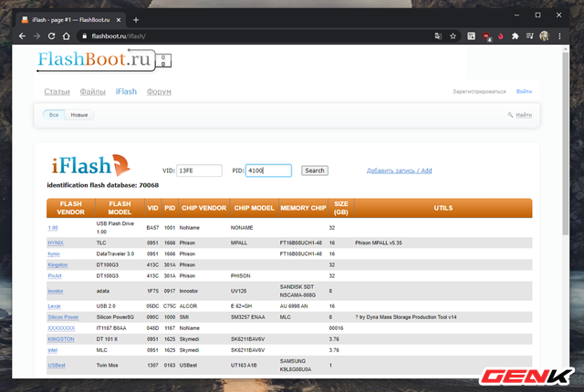This screenshot has height=392, width=584.
Task: Click the Войти login link
Action: pos(524,91)
